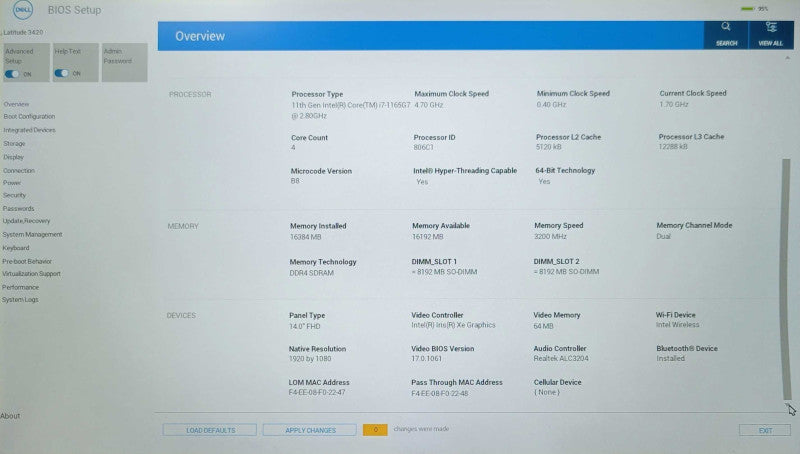Click Memory Installed 16384 MB value
This screenshot has height=454, width=800.
coord(306,237)
